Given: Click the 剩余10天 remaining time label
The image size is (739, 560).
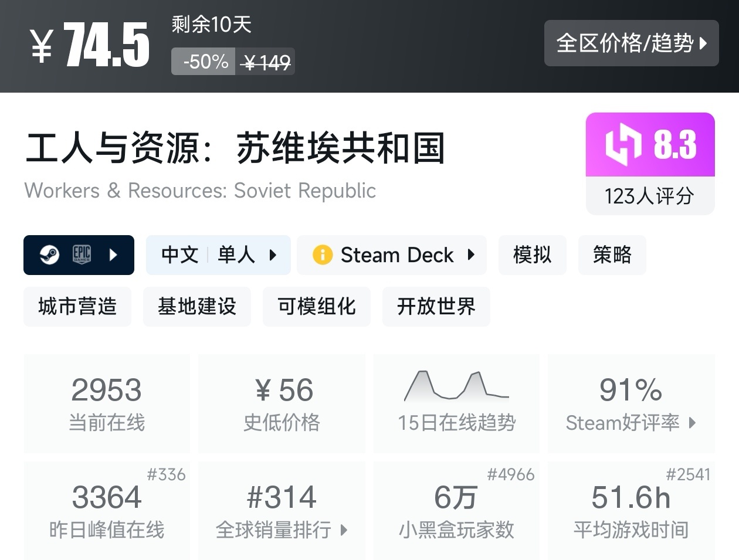Looking at the screenshot, I should pyautogui.click(x=212, y=25).
